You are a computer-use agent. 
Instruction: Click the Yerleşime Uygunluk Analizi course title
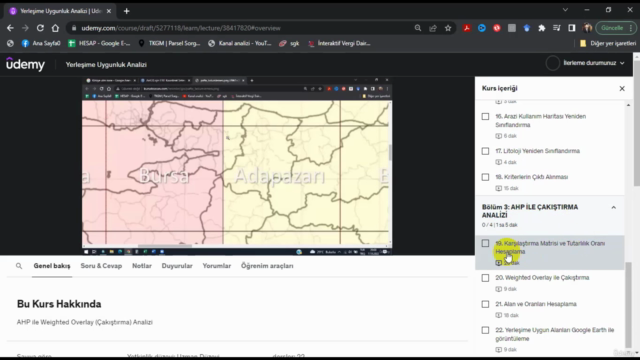(x=106, y=64)
